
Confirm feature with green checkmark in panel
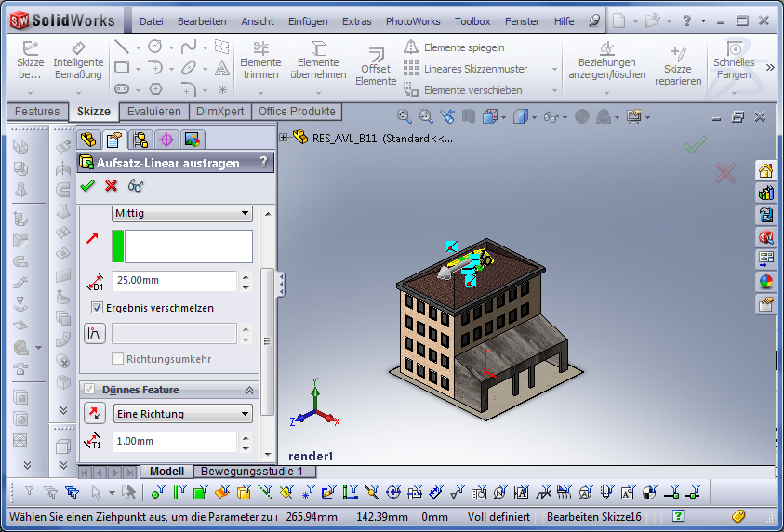87,186
